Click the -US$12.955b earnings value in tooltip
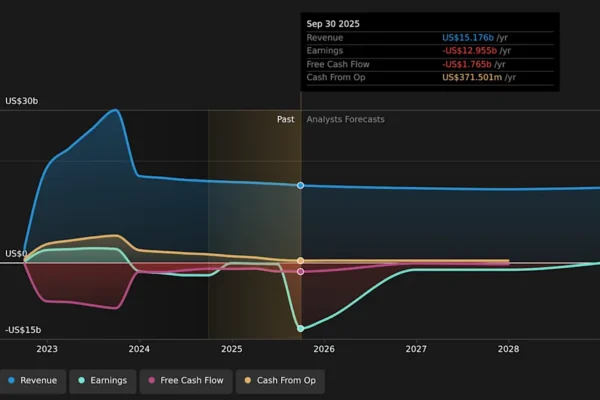600x400 pixels. pyautogui.click(x=468, y=50)
